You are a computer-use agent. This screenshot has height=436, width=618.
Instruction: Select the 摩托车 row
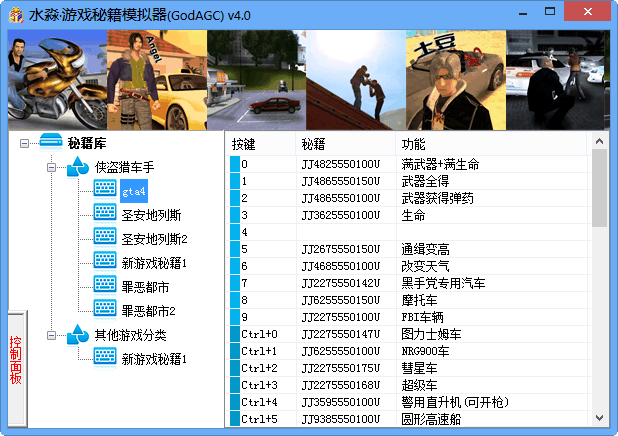(410, 300)
